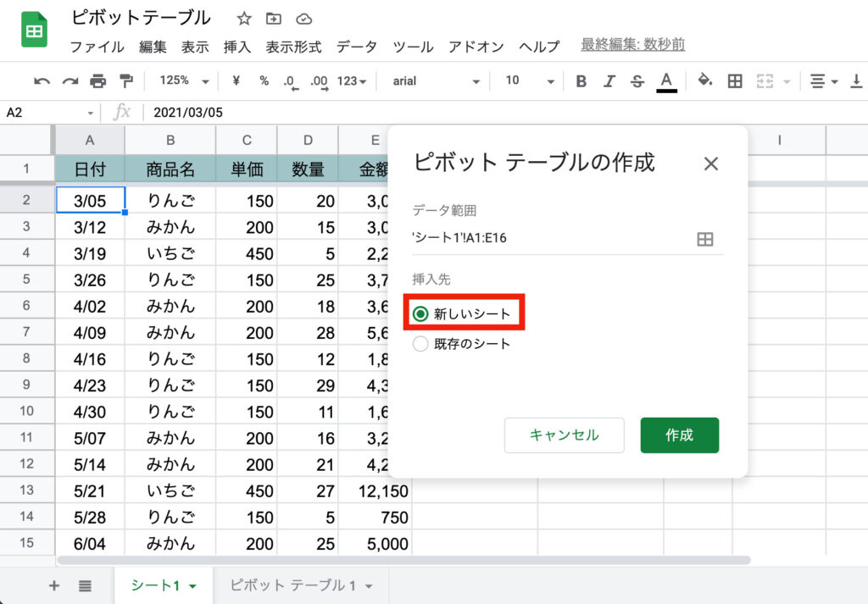The image size is (868, 604).
Task: Open the fill color picker
Action: point(704,81)
